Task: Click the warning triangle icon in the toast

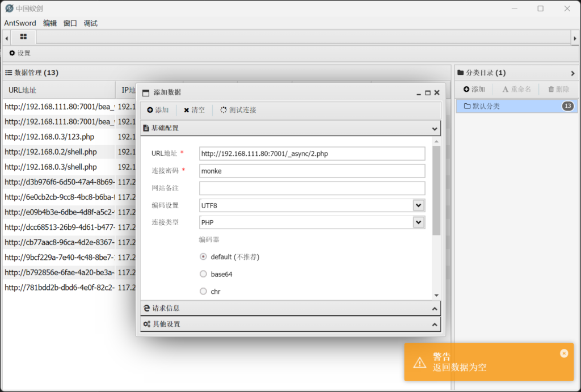Action: tap(419, 363)
